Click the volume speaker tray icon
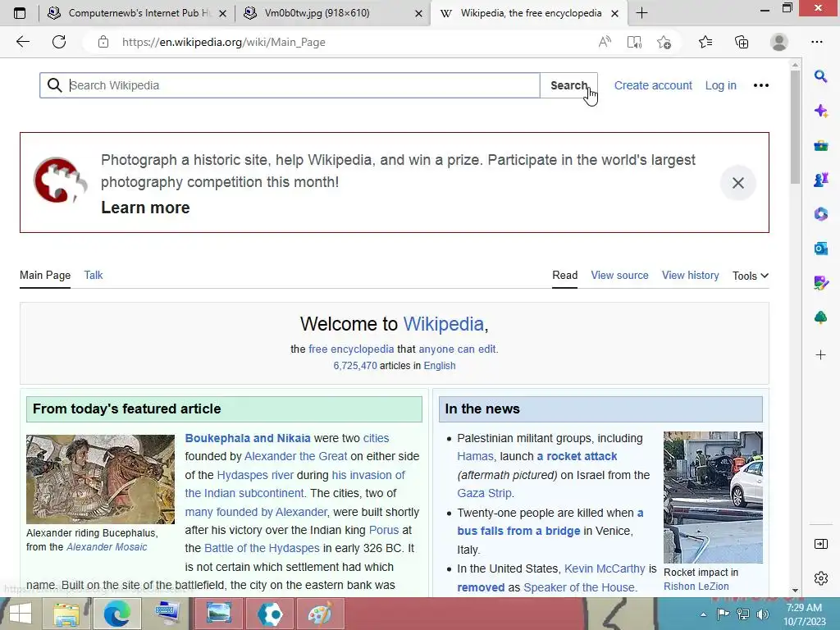Screen dimensions: 840x630 762,614
